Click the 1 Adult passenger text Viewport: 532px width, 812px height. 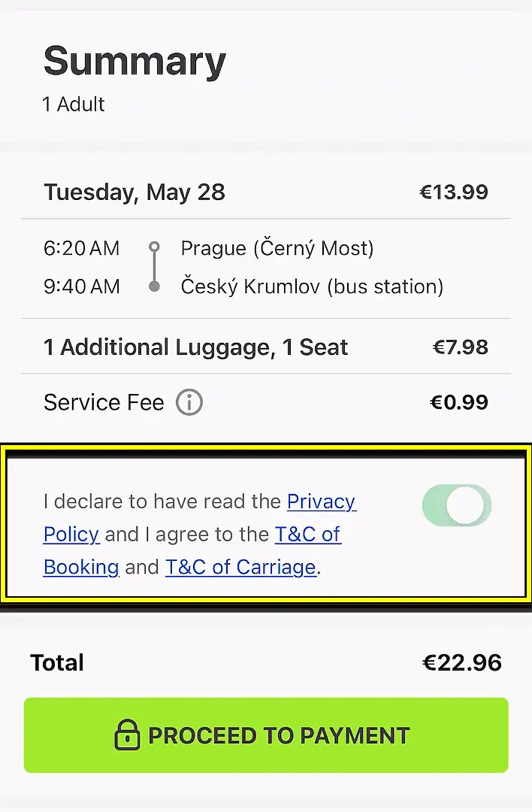(x=74, y=105)
